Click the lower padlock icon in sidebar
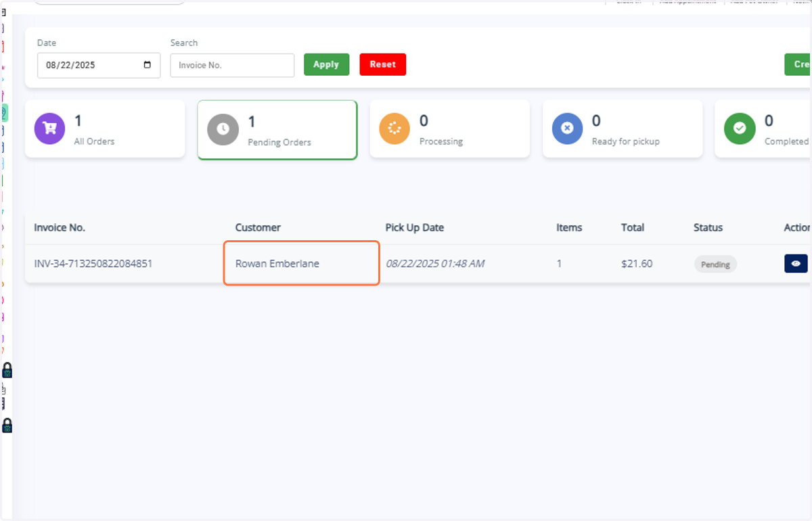Image resolution: width=812 pixels, height=521 pixels. pos(7,426)
